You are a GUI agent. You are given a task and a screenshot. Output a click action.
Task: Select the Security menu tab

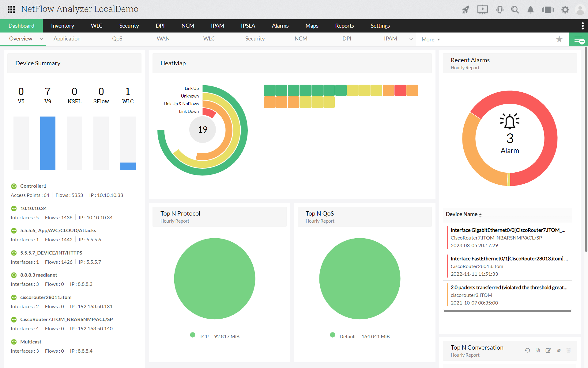(129, 25)
